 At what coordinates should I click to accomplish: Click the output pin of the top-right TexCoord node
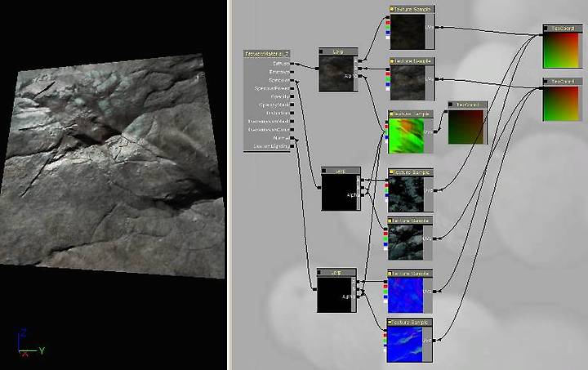click(541, 35)
